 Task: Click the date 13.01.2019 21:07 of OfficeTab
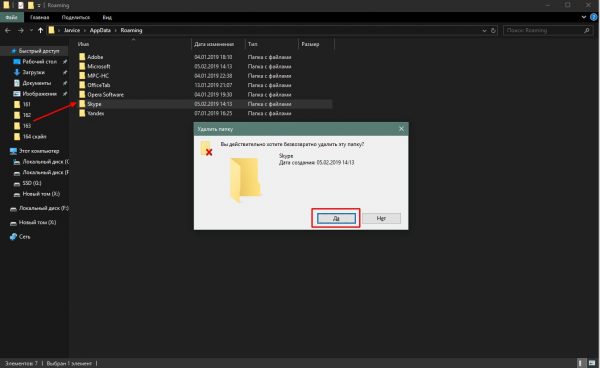pos(213,85)
